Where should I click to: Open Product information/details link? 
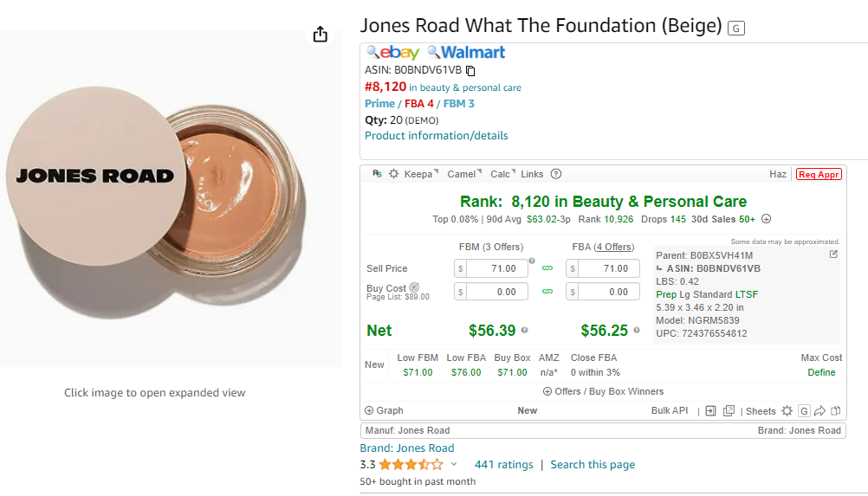pyautogui.click(x=437, y=136)
